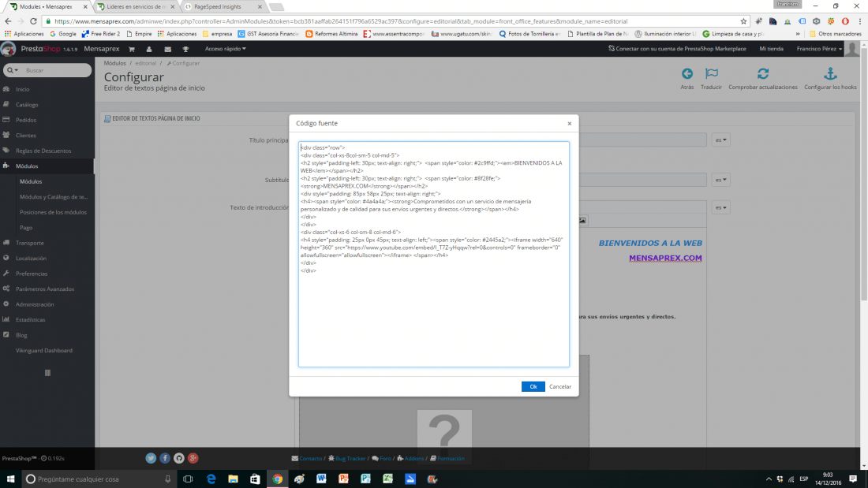Viewport: 868px width, 488px height.
Task: Click the Módulos breadcrumb link
Action: [x=114, y=63]
